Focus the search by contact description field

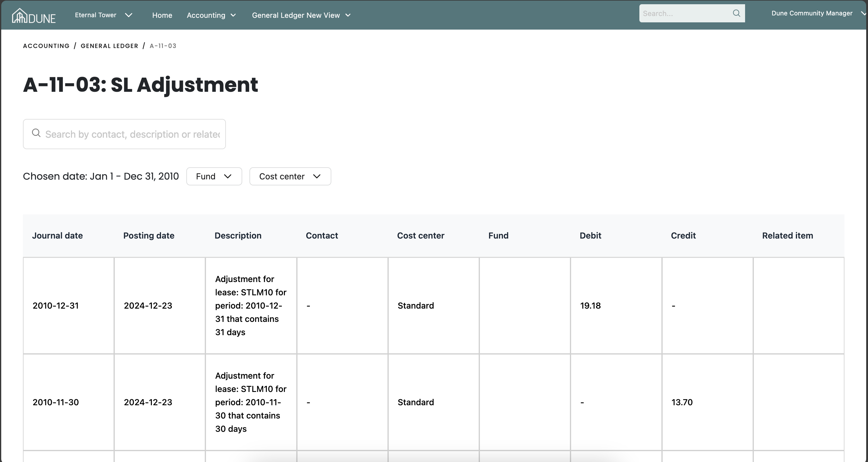pos(132,134)
